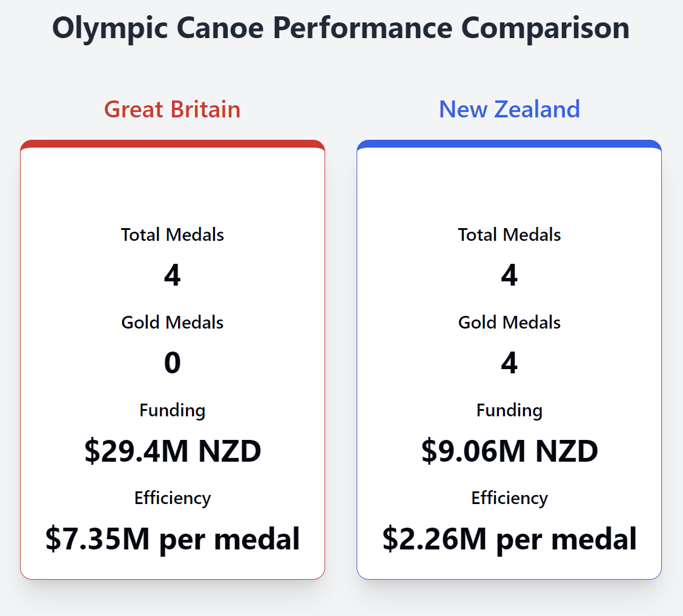Click the red bar atop Great Britain card
Viewport: 683px width, 616px height.
(172, 144)
